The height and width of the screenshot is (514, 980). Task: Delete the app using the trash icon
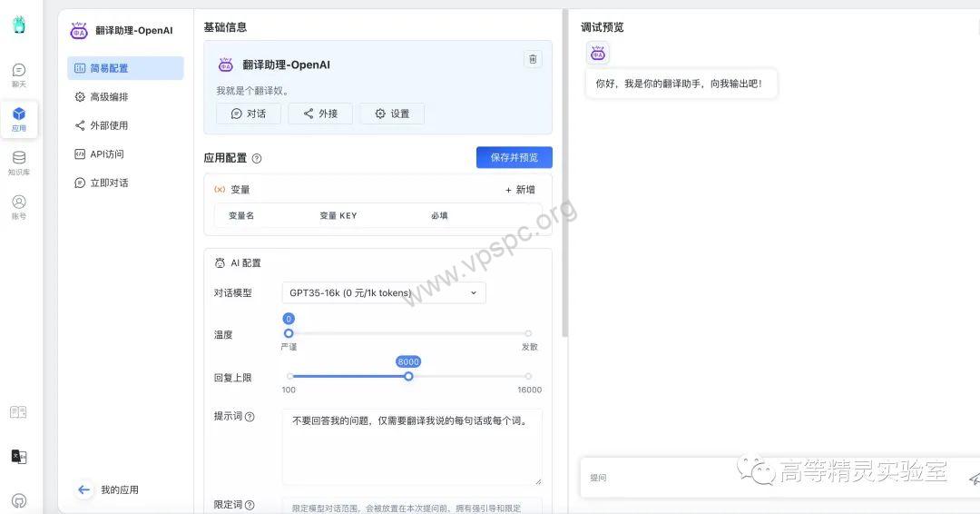[533, 59]
